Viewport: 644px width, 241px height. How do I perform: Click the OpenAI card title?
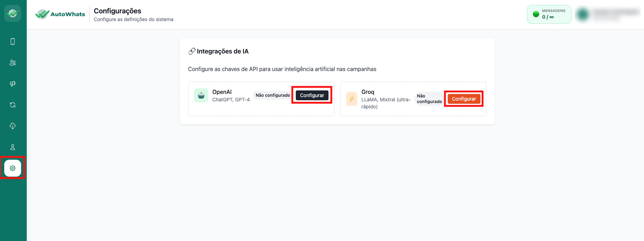[x=222, y=92]
